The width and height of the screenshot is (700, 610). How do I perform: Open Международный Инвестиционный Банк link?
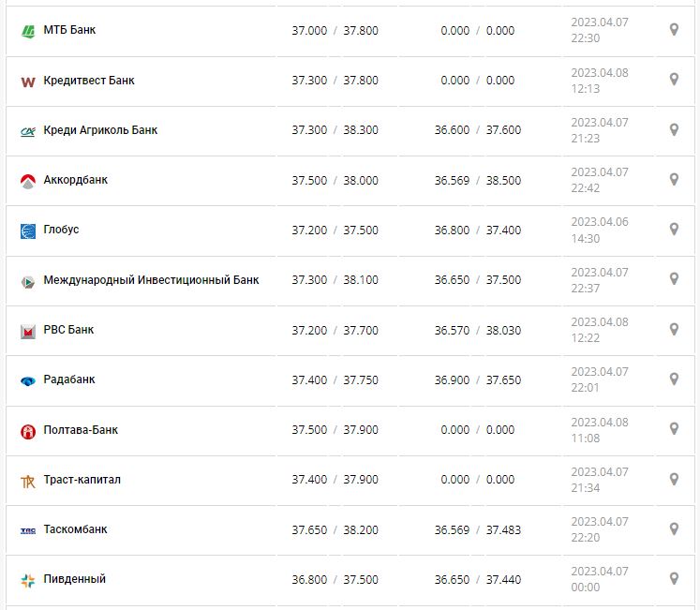click(151, 279)
